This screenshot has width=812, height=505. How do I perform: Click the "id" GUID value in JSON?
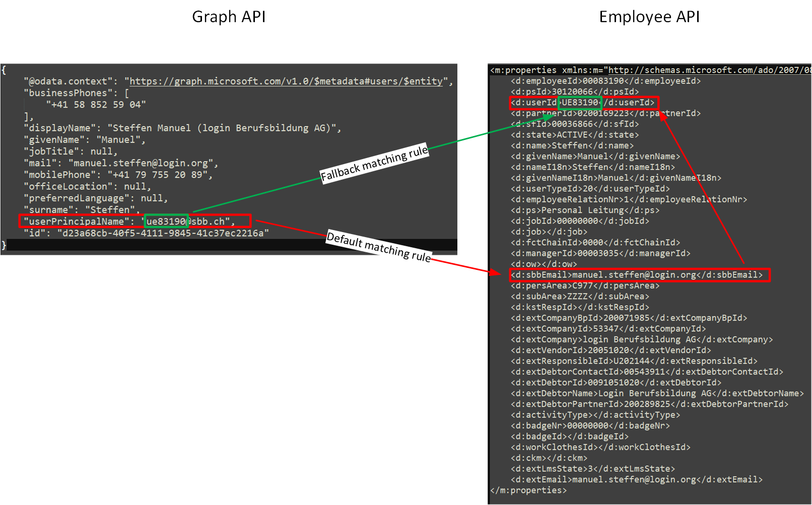tap(163, 233)
